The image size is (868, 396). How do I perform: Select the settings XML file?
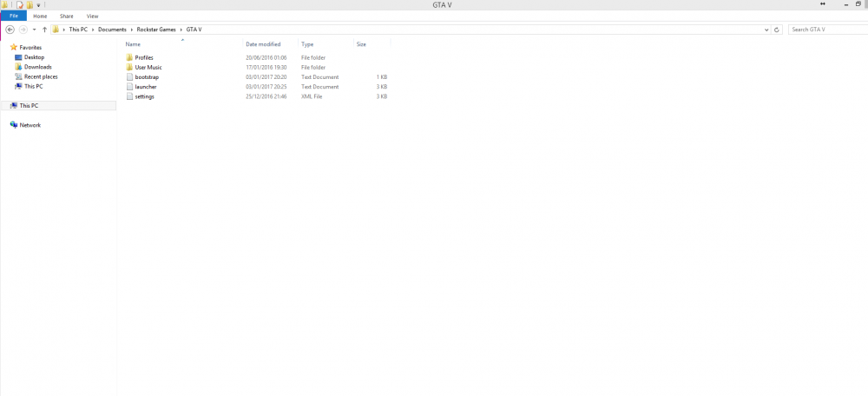(140, 96)
